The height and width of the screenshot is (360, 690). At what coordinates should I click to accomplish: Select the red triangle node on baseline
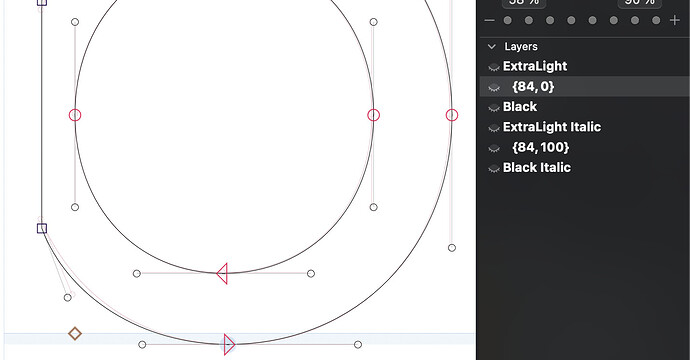click(x=229, y=344)
